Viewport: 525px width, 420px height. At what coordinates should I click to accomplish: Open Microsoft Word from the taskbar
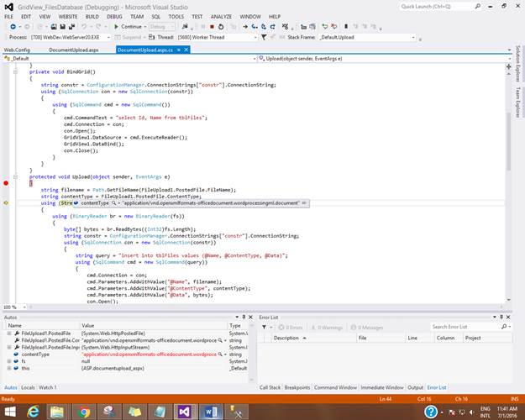pyautogui.click(x=209, y=411)
